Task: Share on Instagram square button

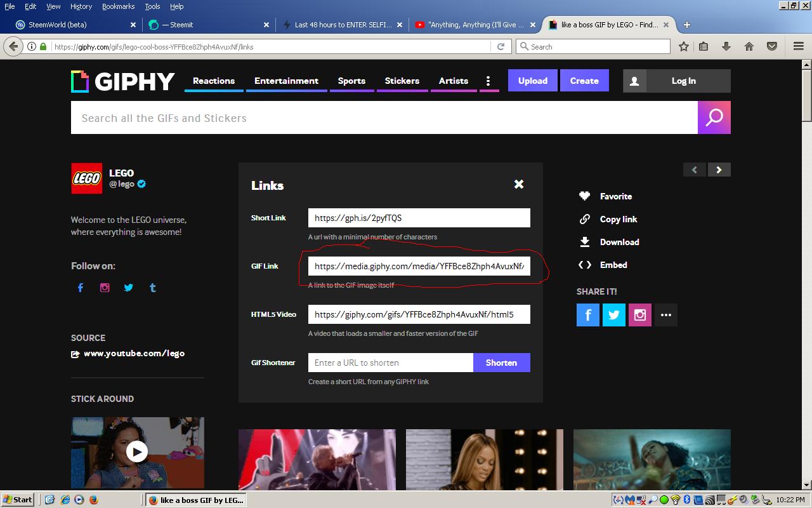Action: [640, 315]
